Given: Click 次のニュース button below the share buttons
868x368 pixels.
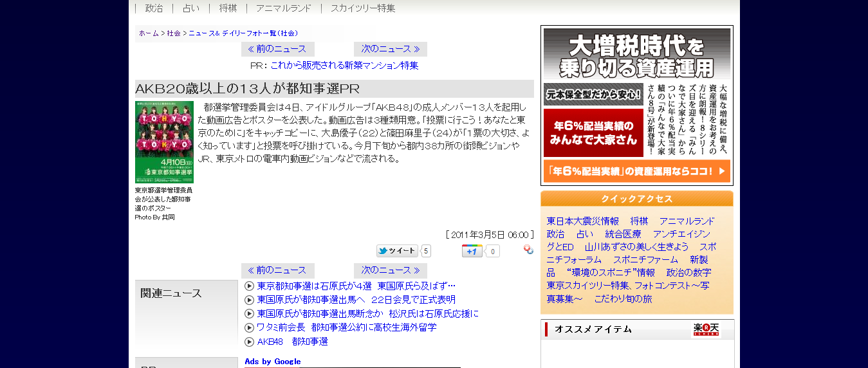Looking at the screenshot, I should click(391, 270).
